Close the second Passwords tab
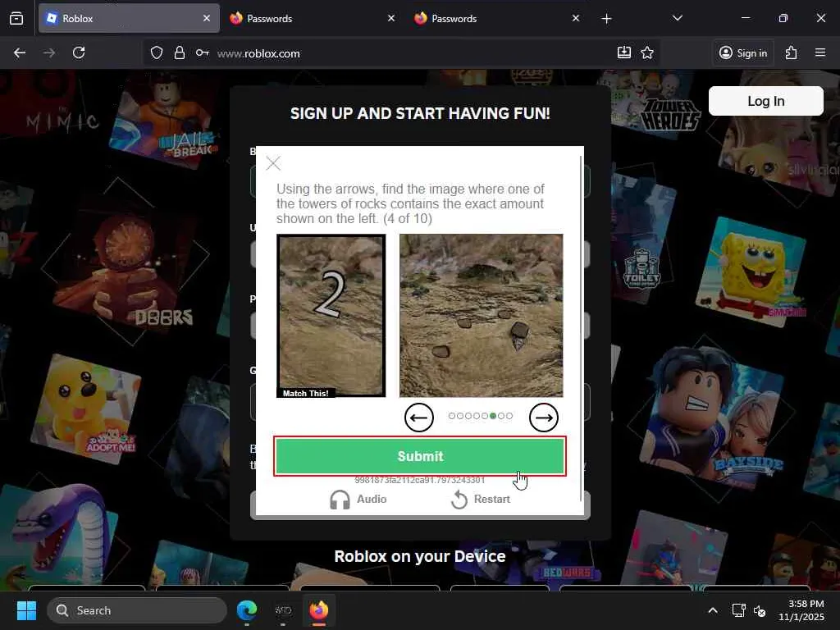The width and height of the screenshot is (840, 630). tap(575, 18)
